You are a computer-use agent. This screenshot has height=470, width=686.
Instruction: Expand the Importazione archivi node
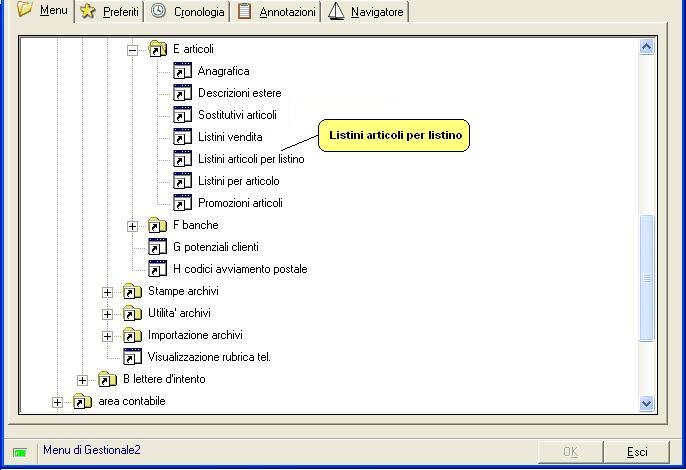[x=107, y=336]
